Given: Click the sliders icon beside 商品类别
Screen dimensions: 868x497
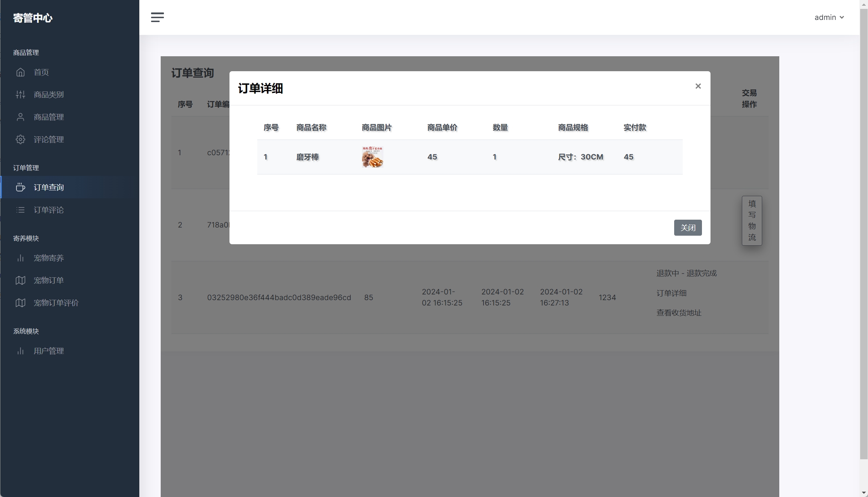Looking at the screenshot, I should coord(20,95).
